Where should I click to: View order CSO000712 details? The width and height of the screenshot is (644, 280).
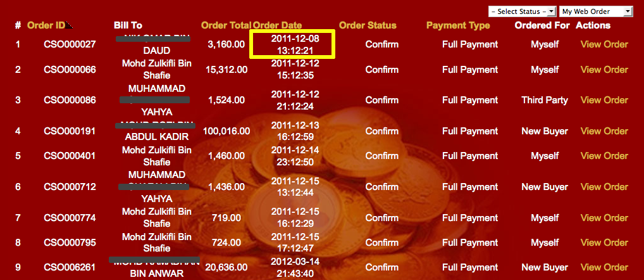(x=604, y=187)
